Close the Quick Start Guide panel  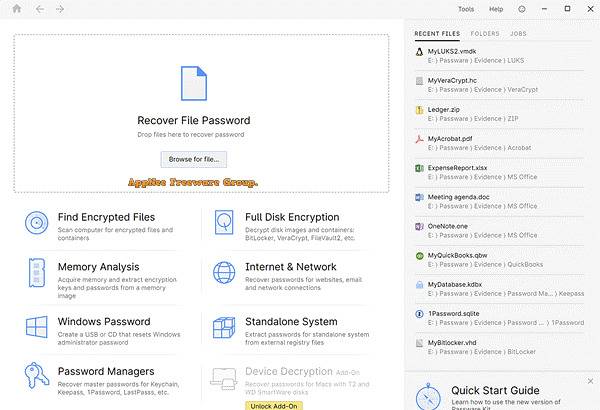tap(590, 381)
